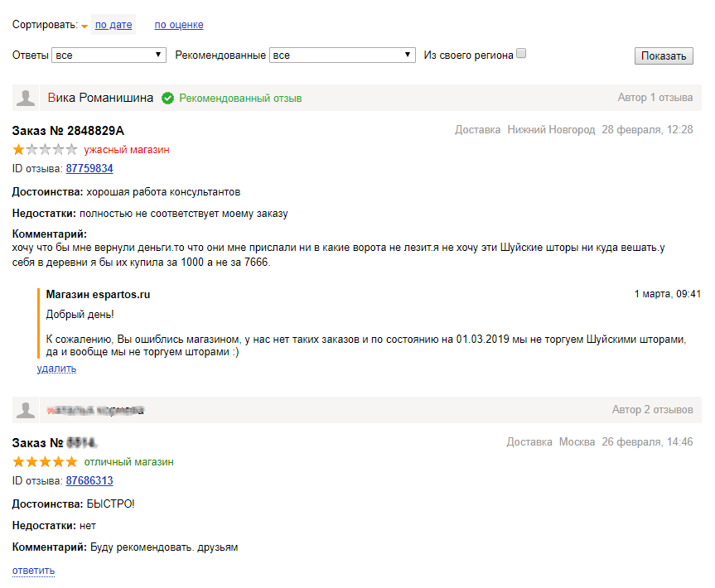Click the orange sort direction arrow

[x=85, y=27]
